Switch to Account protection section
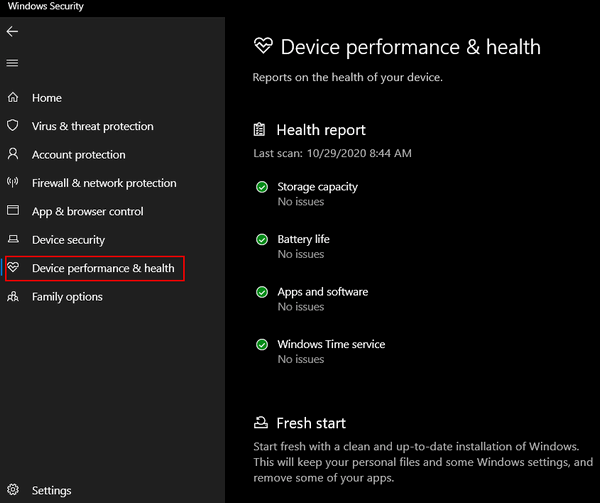The image size is (600, 503). (78, 155)
